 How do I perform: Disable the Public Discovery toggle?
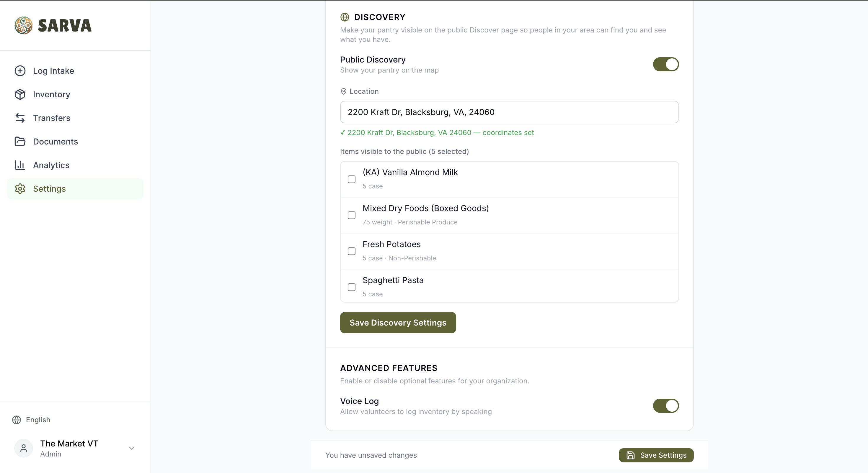(665, 64)
